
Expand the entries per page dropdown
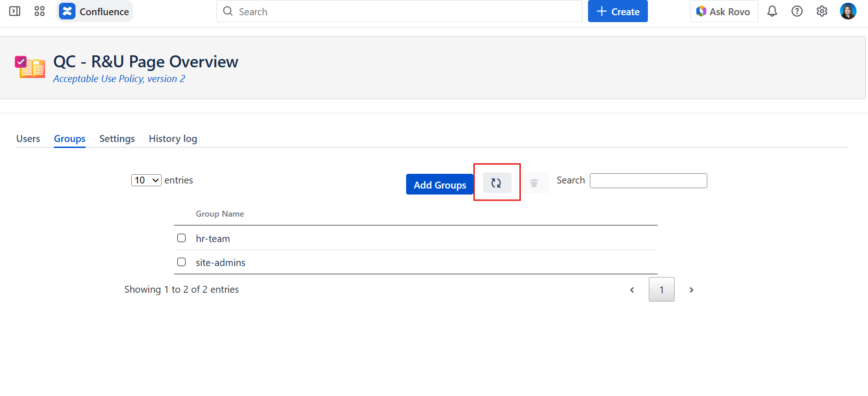point(146,180)
